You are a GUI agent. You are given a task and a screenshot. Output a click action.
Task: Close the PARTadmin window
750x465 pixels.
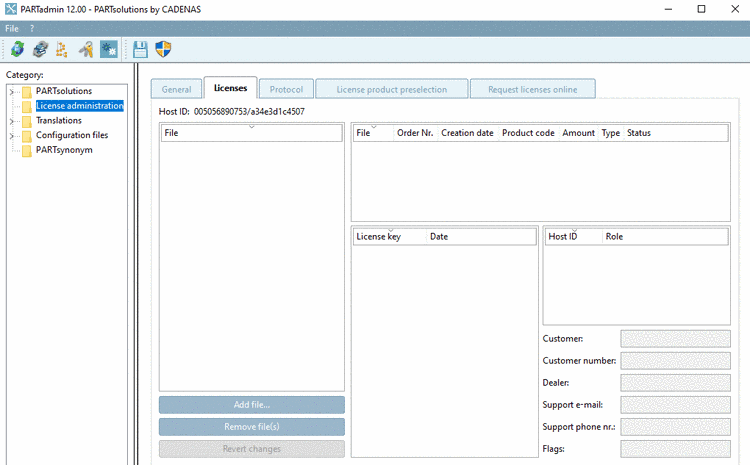tap(735, 9)
